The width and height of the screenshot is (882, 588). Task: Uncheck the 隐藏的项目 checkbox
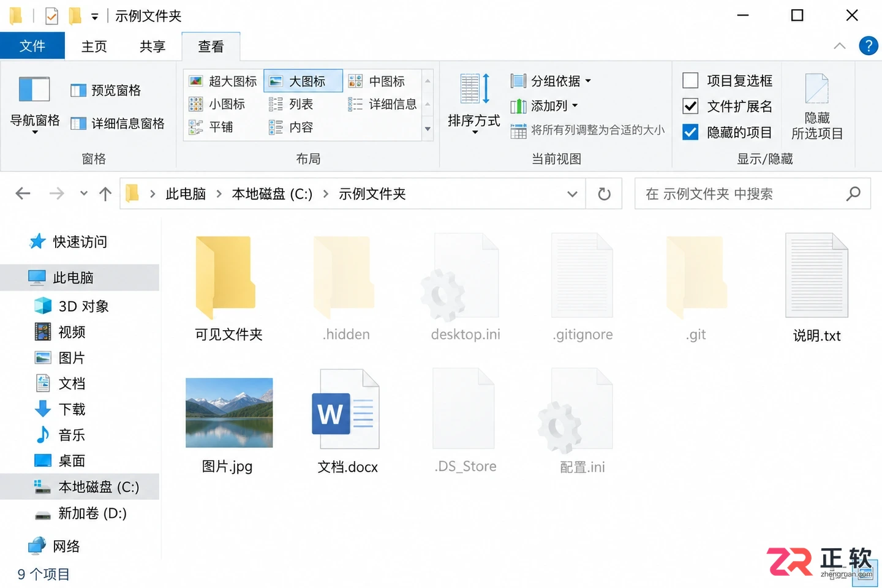690,132
